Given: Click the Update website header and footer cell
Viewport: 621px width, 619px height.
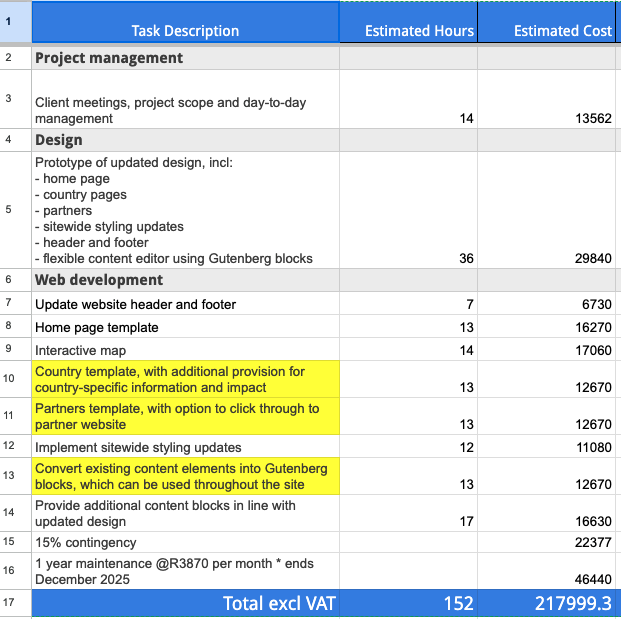Looking at the screenshot, I should tap(186, 304).
